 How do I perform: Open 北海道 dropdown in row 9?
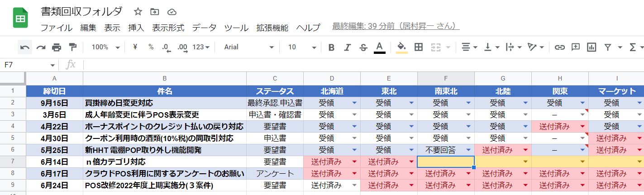354,185
